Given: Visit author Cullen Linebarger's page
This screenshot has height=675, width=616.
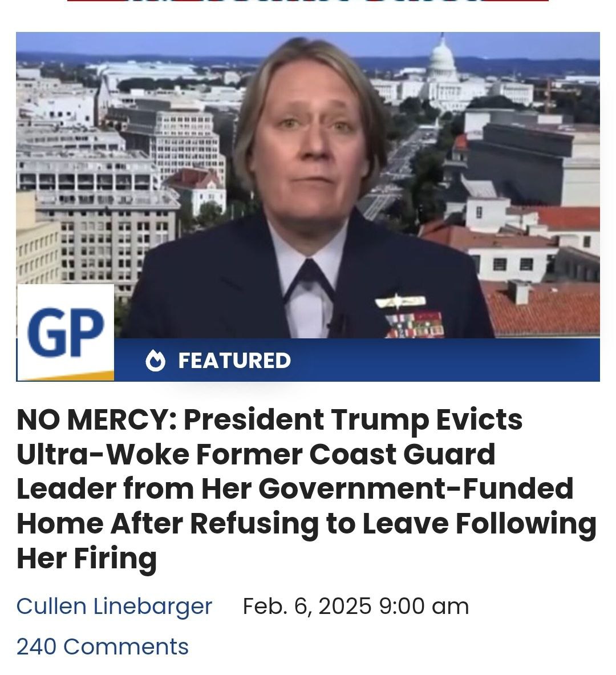Looking at the screenshot, I should tap(114, 606).
